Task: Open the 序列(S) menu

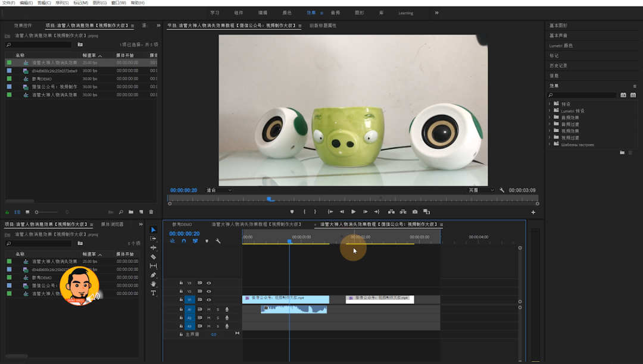Action: (x=62, y=3)
